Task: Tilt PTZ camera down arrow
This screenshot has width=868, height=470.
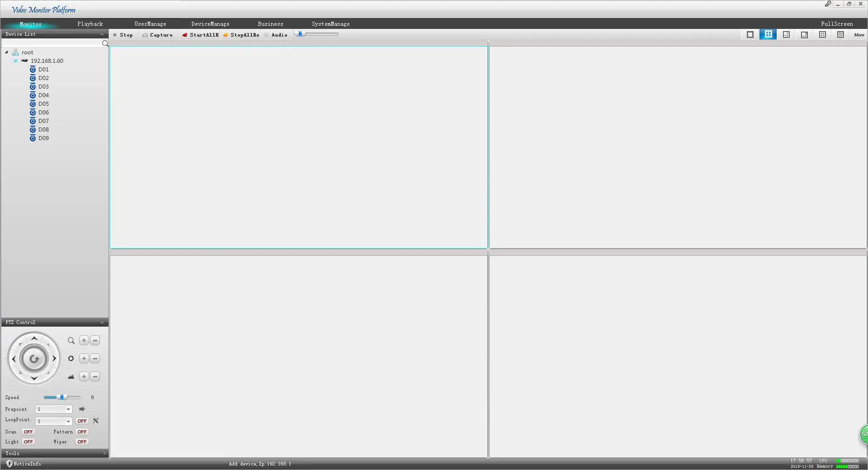Action: 34,378
